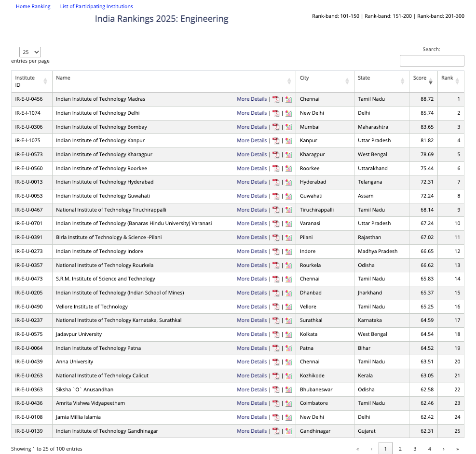Open PDF icon for Anna University row

pyautogui.click(x=276, y=362)
